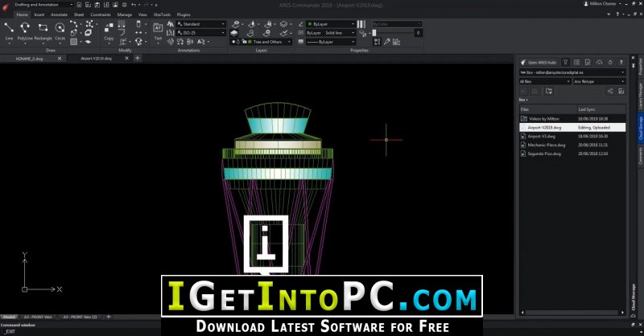Open the Properties side tab
This screenshot has height=336, width=644.
[640, 67]
